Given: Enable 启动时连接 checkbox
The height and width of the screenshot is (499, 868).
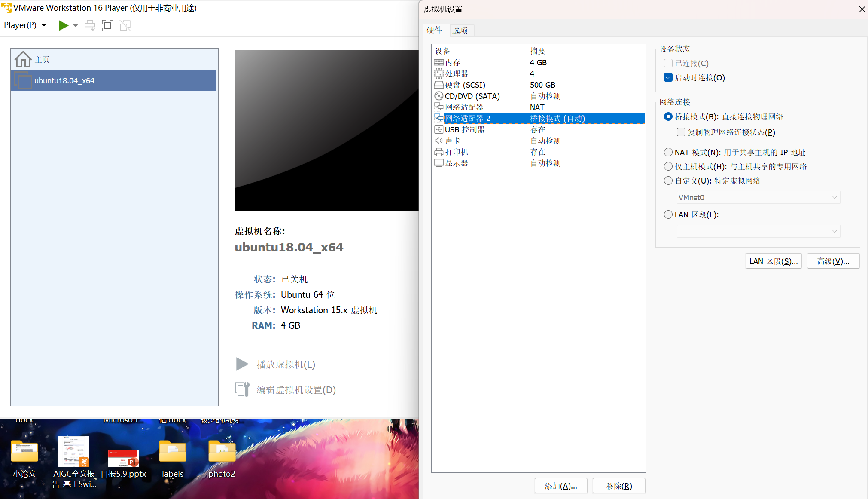Looking at the screenshot, I should pyautogui.click(x=668, y=77).
